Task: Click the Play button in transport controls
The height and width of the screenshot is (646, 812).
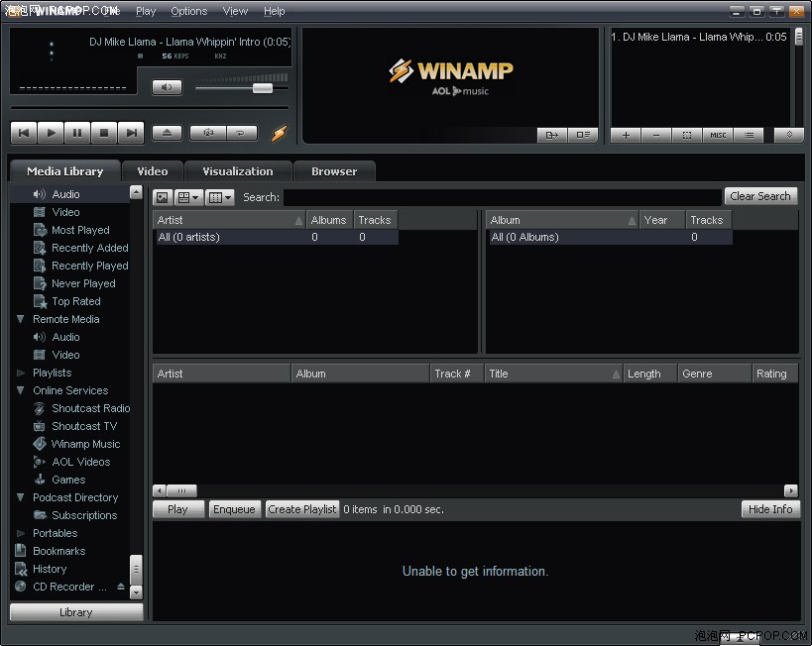Action: pyautogui.click(x=51, y=133)
